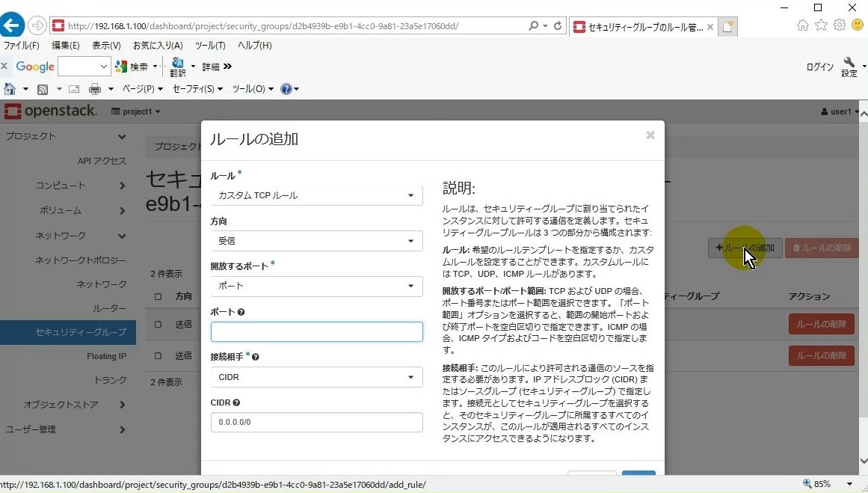Click the first row ルールの削除 button

[822, 324]
